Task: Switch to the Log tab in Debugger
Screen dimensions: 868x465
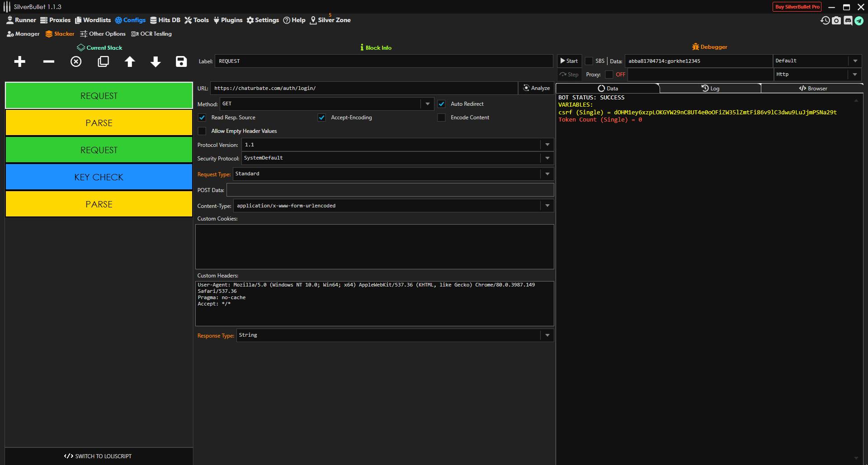Action: (710, 89)
